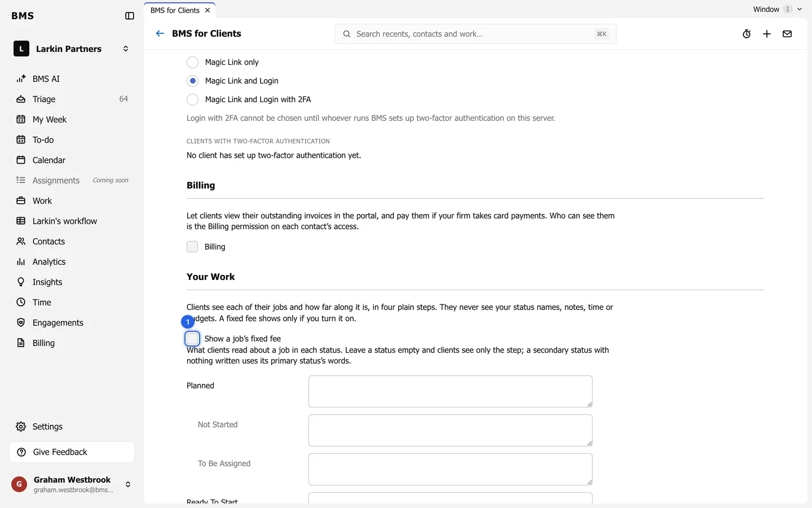Click the Your Work heading

(210, 277)
